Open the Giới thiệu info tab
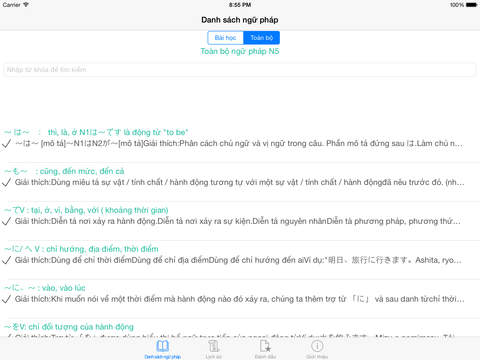This screenshot has height=360, width=480. click(x=317, y=349)
